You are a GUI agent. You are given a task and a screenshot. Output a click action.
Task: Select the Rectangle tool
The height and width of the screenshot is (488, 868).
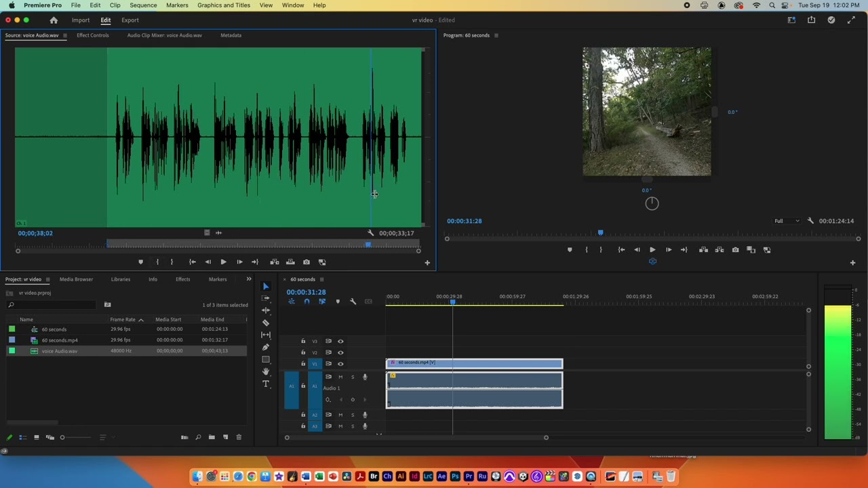tap(266, 359)
